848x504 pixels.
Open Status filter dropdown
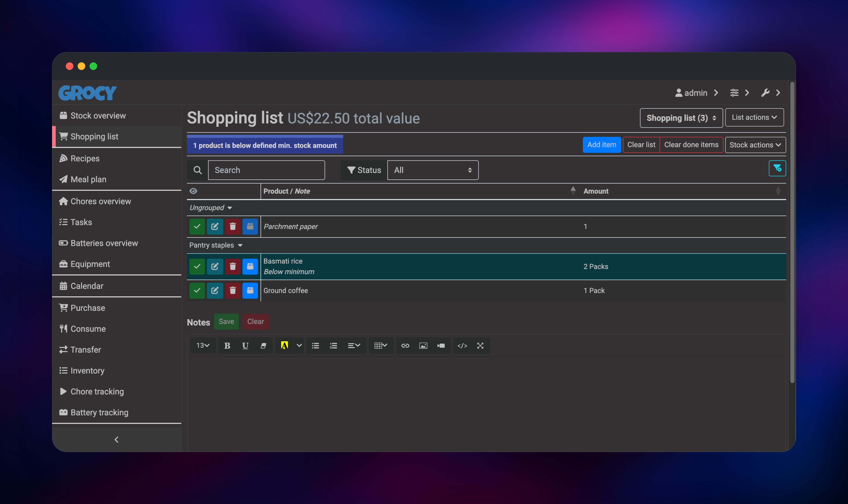click(433, 170)
